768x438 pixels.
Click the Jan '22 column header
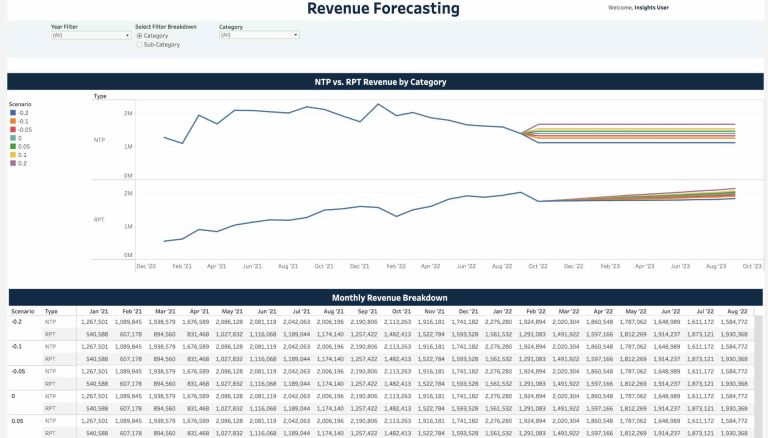click(x=502, y=312)
